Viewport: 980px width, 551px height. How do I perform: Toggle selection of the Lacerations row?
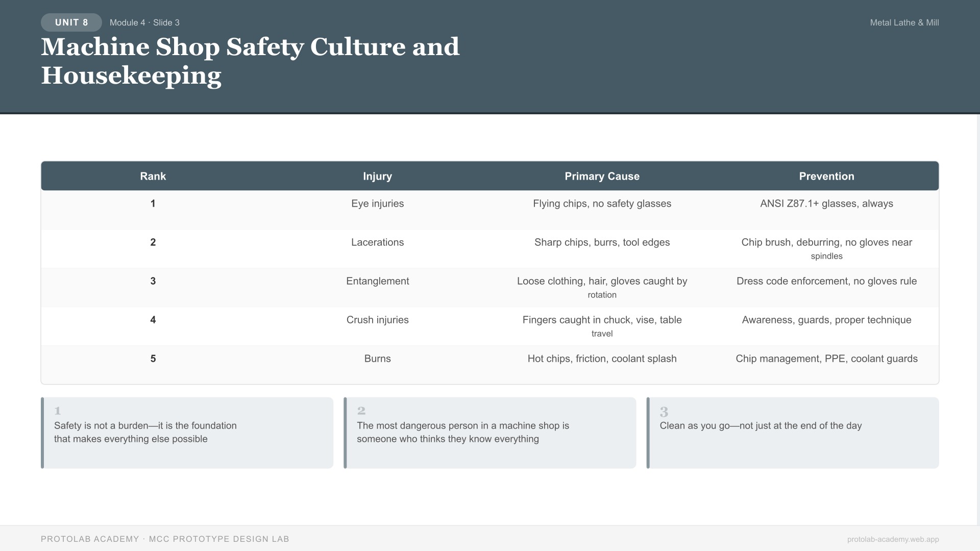pyautogui.click(x=378, y=242)
